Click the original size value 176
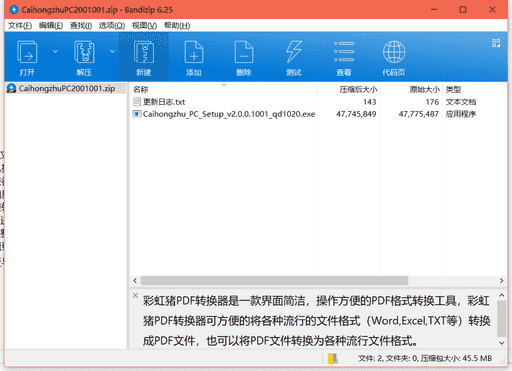Viewport: 512px width, 371px height. click(x=432, y=102)
